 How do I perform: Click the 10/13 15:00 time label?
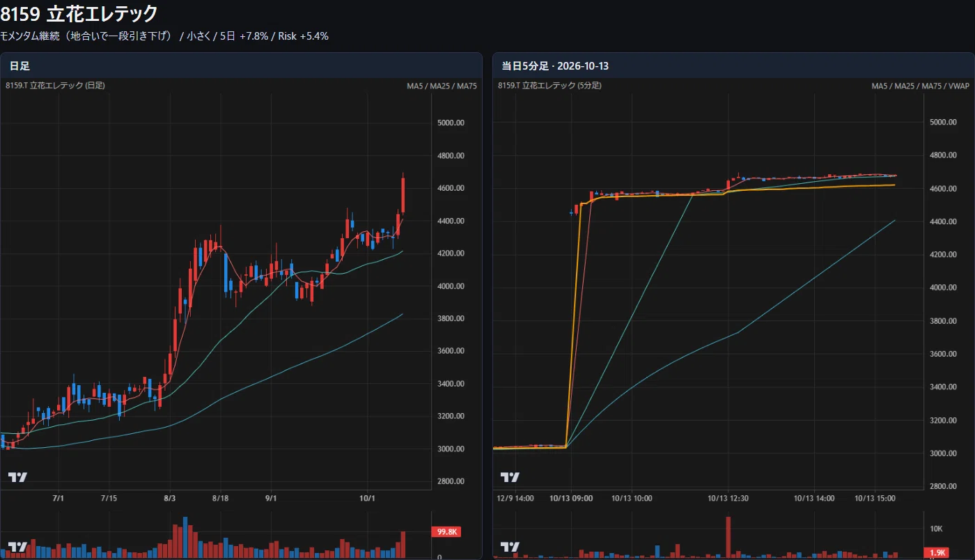click(x=875, y=499)
